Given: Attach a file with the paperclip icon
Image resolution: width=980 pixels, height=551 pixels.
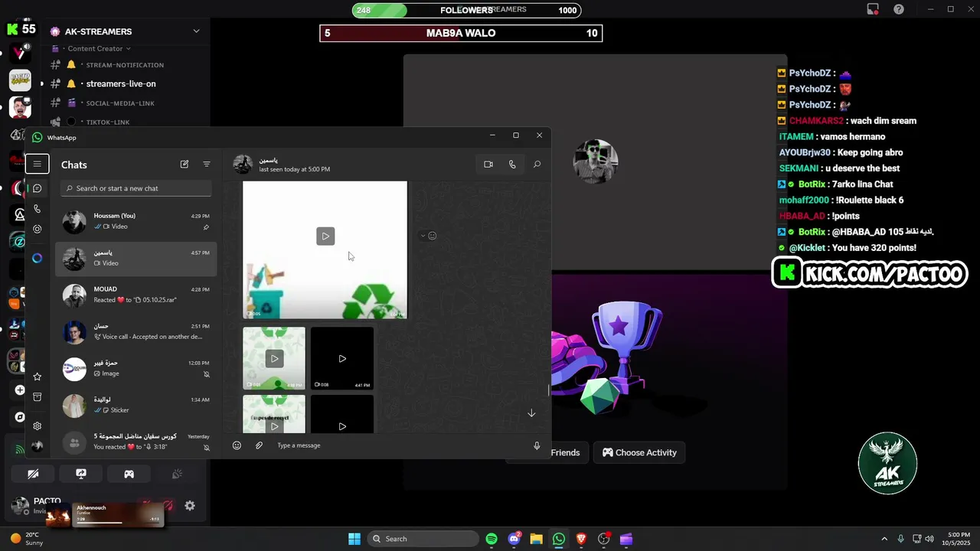Looking at the screenshot, I should [x=259, y=445].
